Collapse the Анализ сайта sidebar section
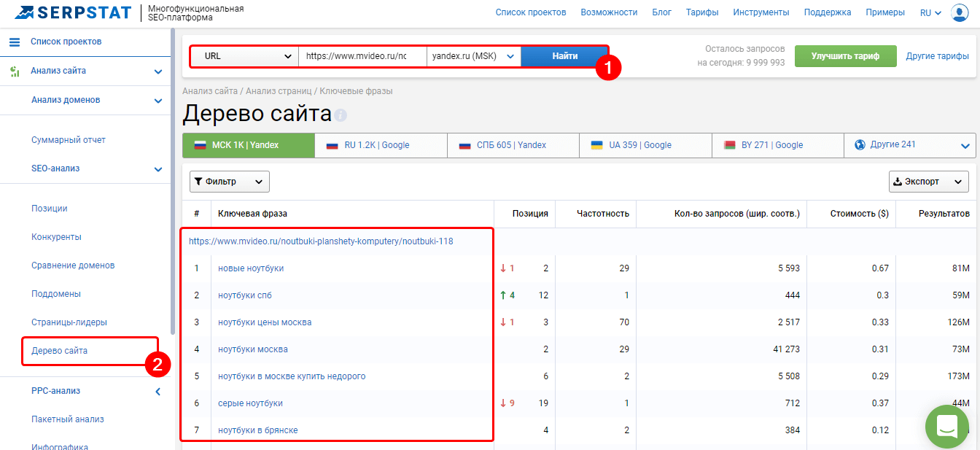 click(157, 71)
